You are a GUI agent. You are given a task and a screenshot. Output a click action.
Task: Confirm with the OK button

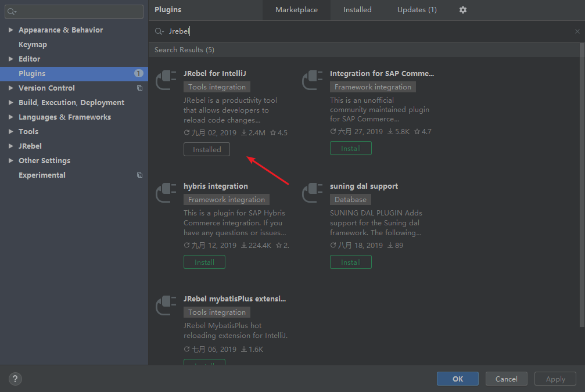tap(458, 379)
